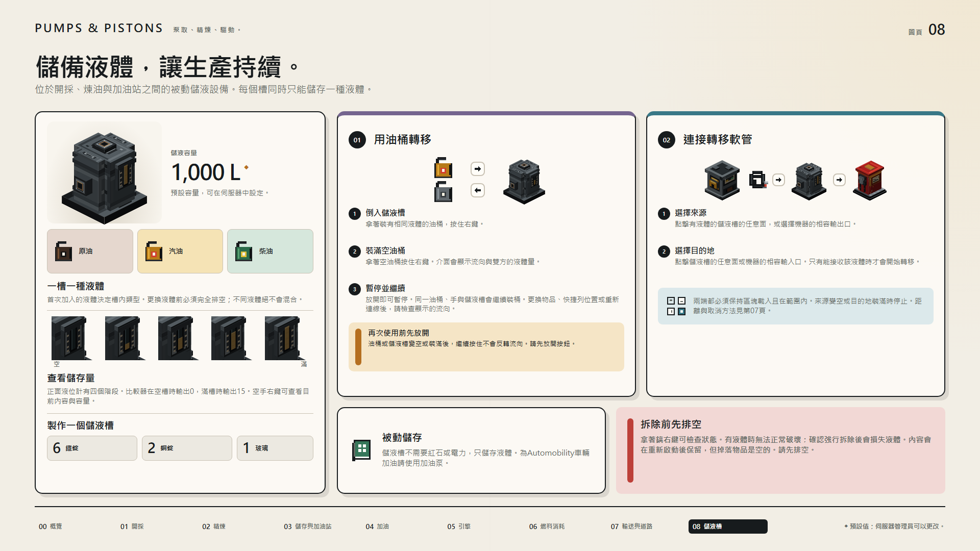Viewport: 980px width, 551px height.
Task: Click the green 被動儲存 storage icon
Action: click(361, 450)
